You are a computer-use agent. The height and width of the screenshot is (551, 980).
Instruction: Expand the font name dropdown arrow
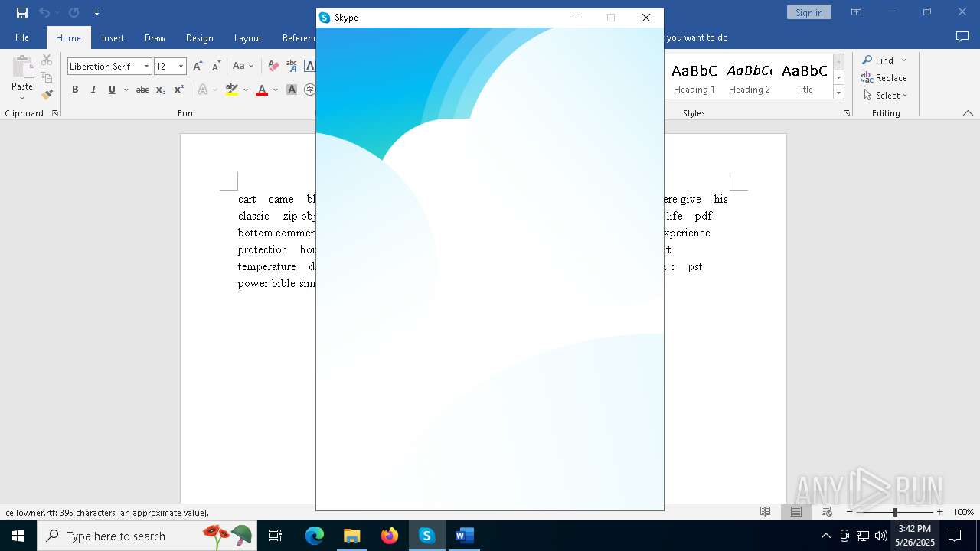pos(146,67)
